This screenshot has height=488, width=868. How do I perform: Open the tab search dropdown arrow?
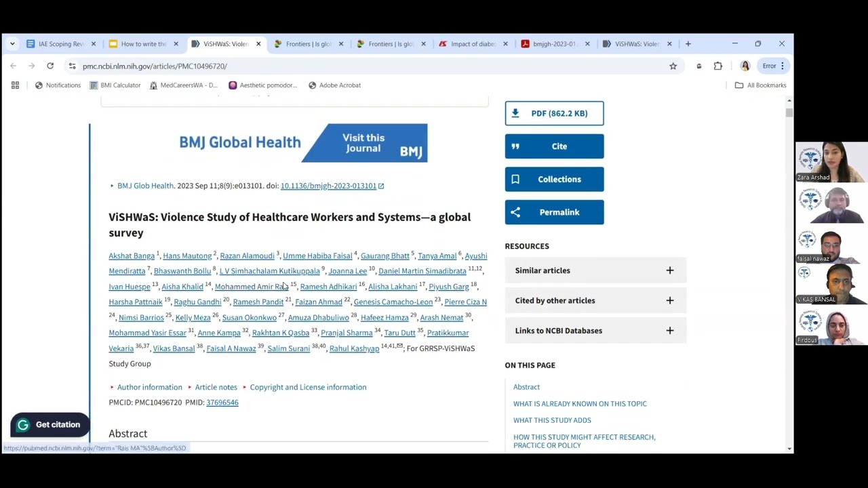click(12, 44)
